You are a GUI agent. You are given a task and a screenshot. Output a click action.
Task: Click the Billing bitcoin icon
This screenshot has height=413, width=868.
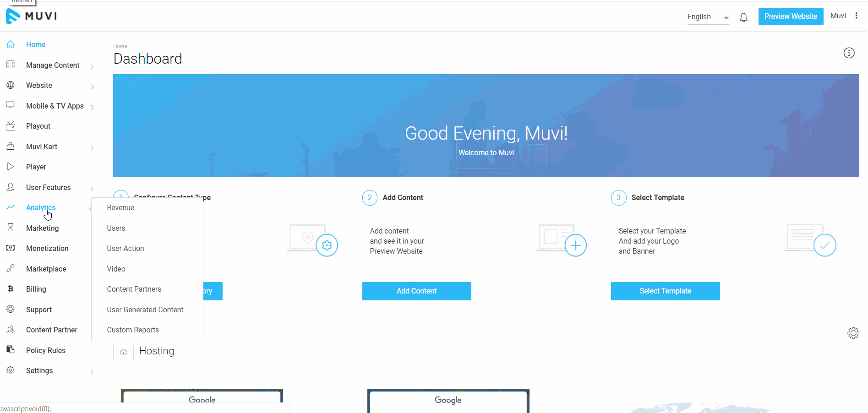[11, 289]
